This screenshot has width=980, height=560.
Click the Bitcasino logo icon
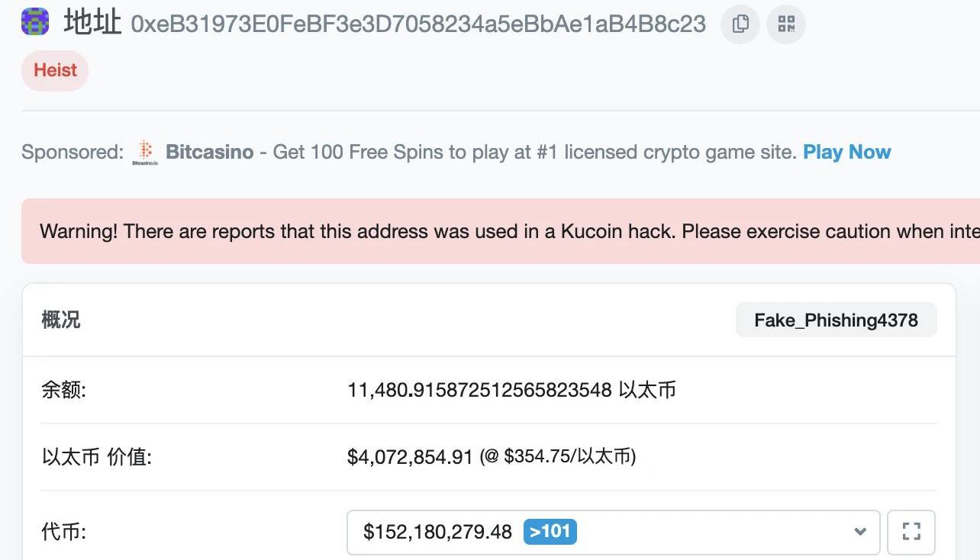click(x=145, y=153)
